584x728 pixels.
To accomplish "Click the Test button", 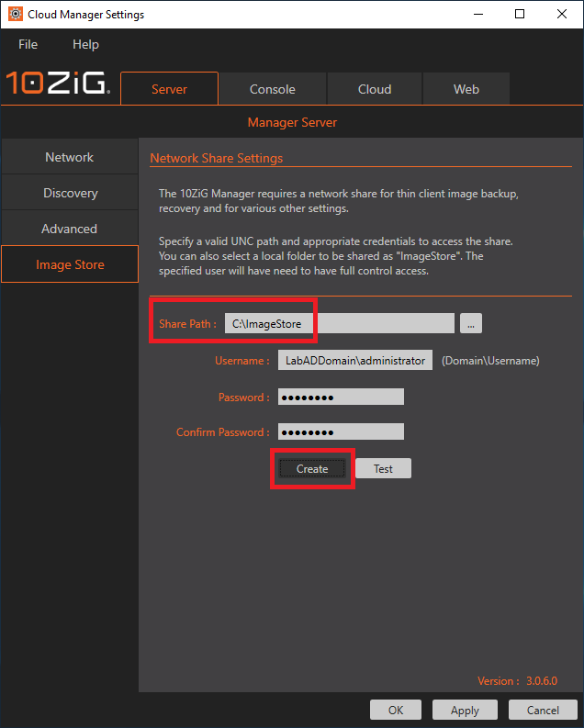I will point(383,468).
